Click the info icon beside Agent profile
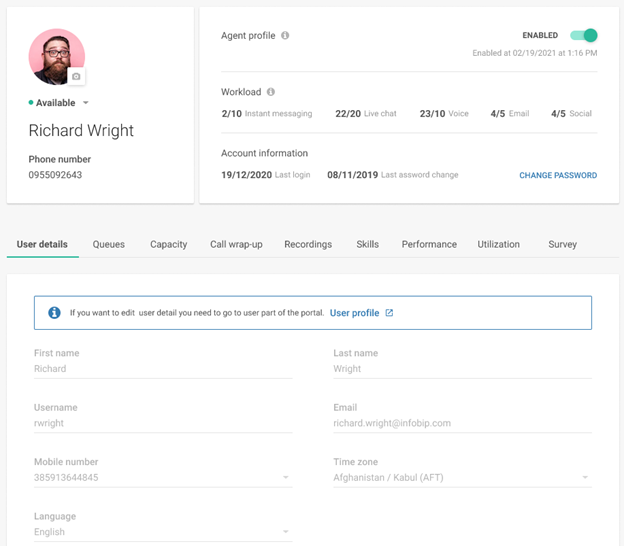 (x=285, y=36)
